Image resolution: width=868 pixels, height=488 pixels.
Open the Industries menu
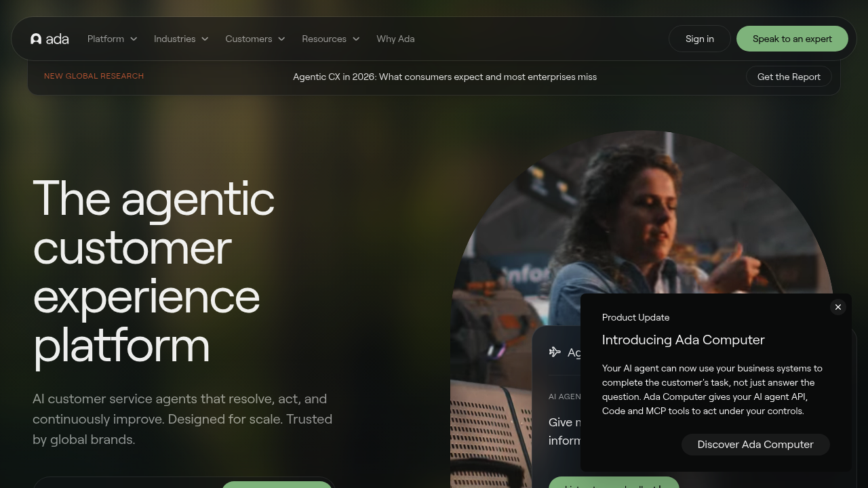tap(181, 39)
